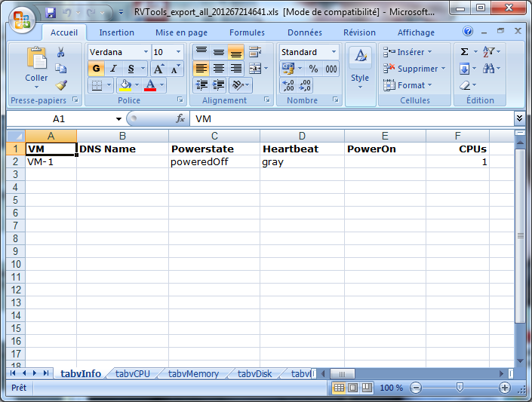
Task: Open the Données ribbon tab
Action: (305, 32)
